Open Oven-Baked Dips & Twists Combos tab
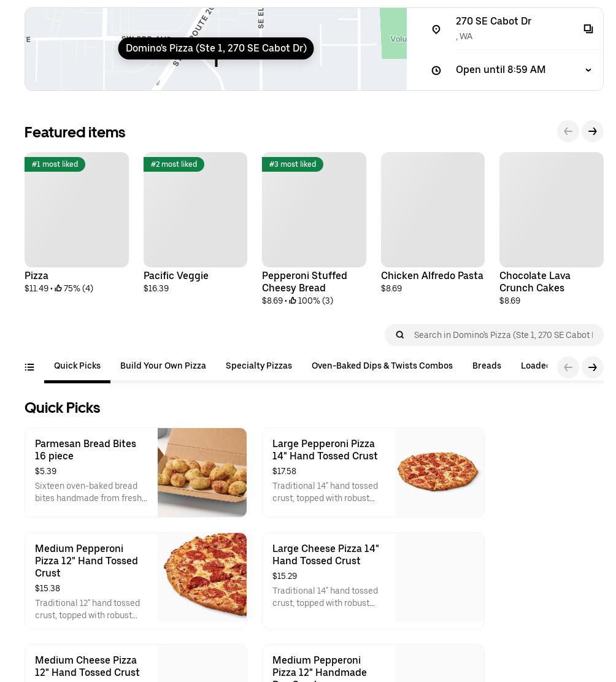The image size is (616, 682). 382,366
